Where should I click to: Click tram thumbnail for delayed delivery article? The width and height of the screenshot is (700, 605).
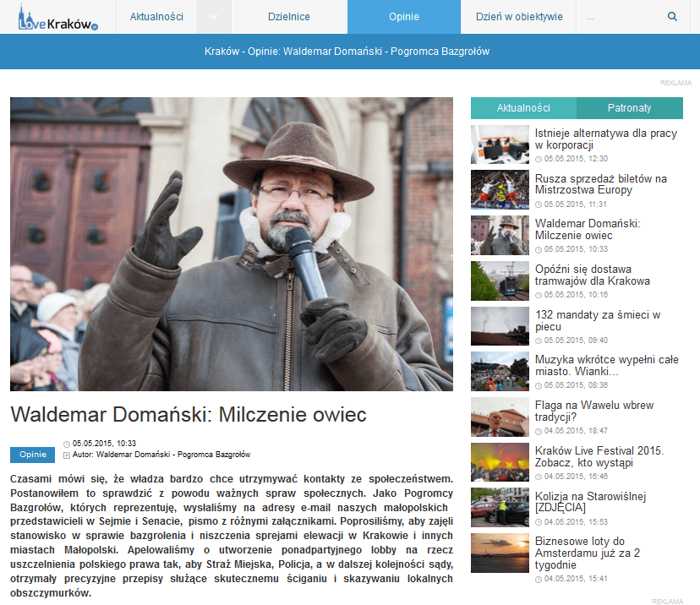click(x=500, y=281)
